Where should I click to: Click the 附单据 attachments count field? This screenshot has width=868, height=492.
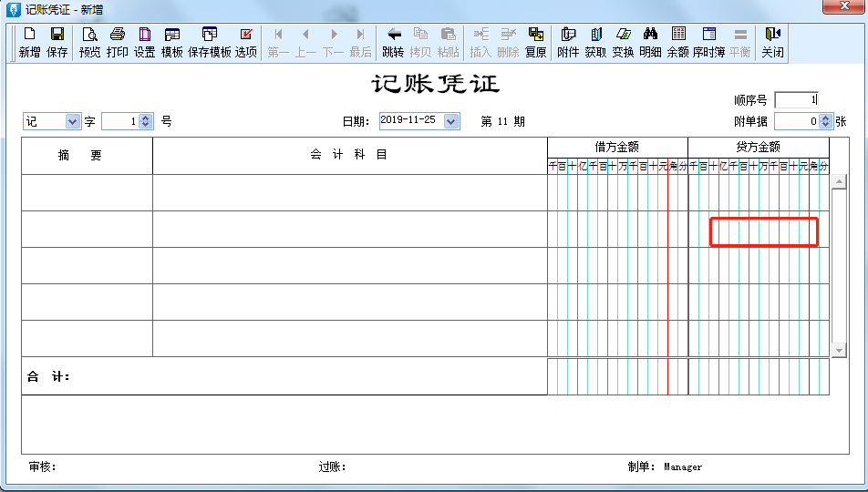pos(797,121)
